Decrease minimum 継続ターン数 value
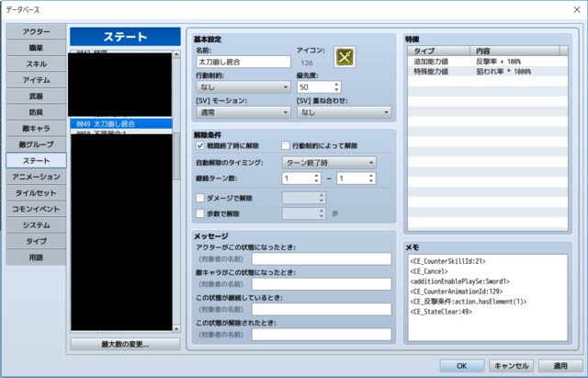Viewport: 588px width, 378px height. tap(316, 181)
